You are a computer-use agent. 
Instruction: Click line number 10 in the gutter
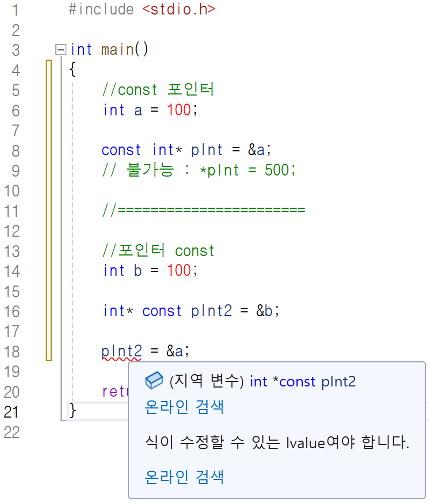click(x=12, y=191)
